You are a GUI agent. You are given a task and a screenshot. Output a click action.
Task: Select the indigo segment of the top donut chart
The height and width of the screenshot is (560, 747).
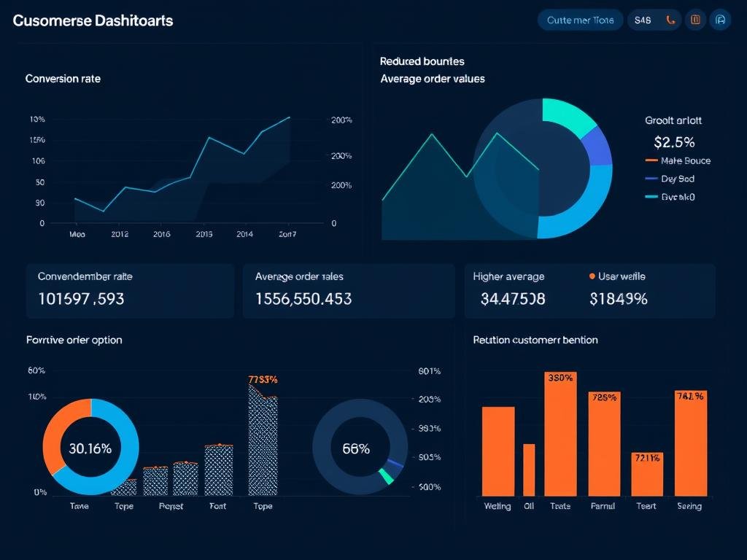point(600,146)
